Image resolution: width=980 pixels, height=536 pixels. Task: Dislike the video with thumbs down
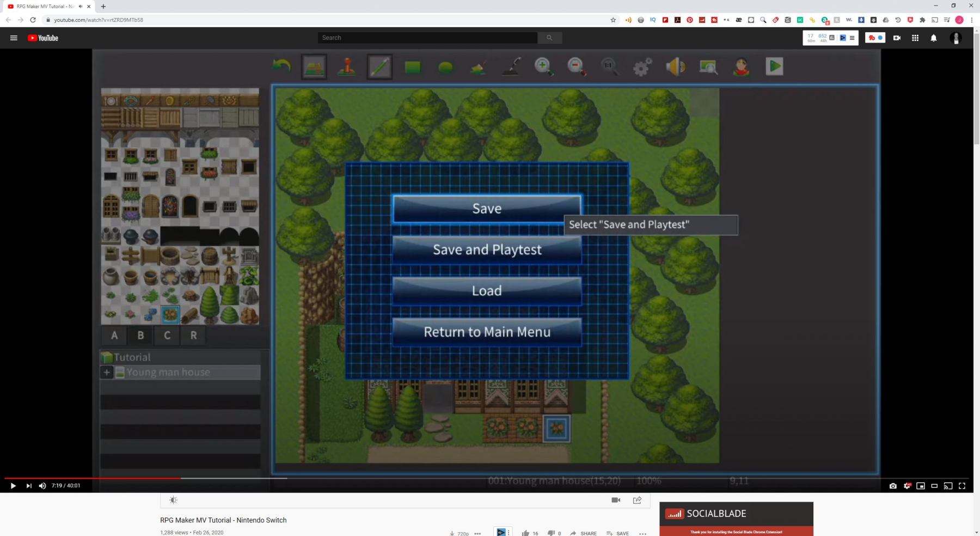tap(550, 533)
